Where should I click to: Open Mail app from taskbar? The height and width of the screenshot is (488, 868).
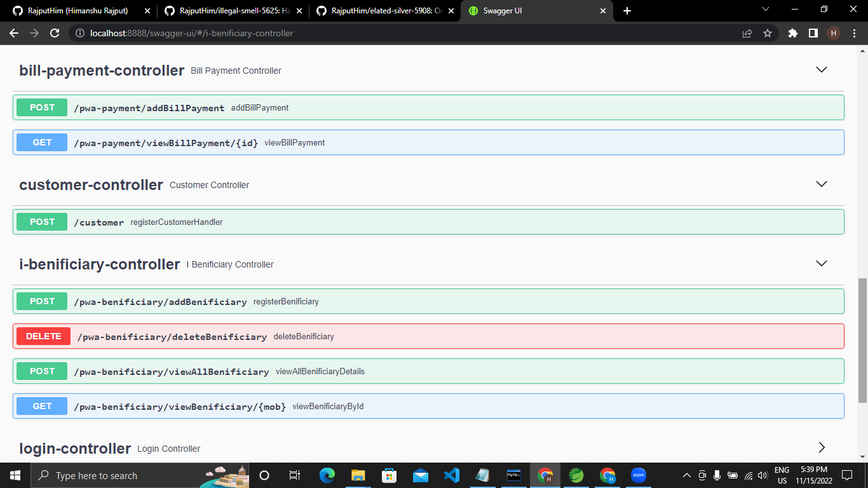click(x=420, y=475)
